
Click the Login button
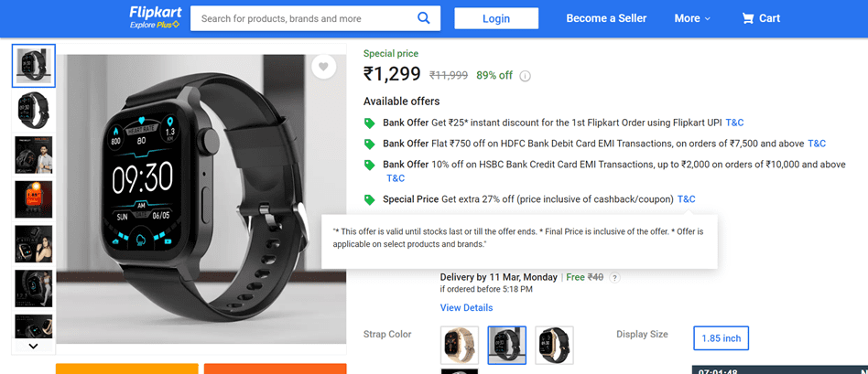click(496, 18)
